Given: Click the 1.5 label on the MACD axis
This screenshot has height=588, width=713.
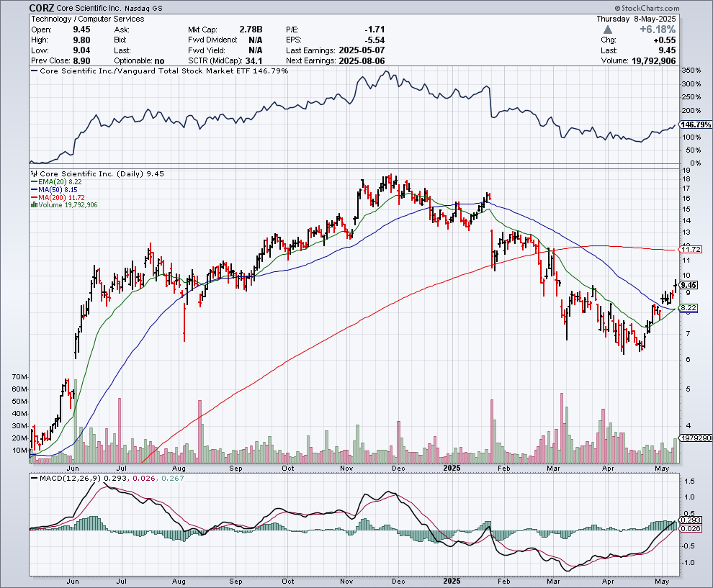Looking at the screenshot, I should 689,481.
